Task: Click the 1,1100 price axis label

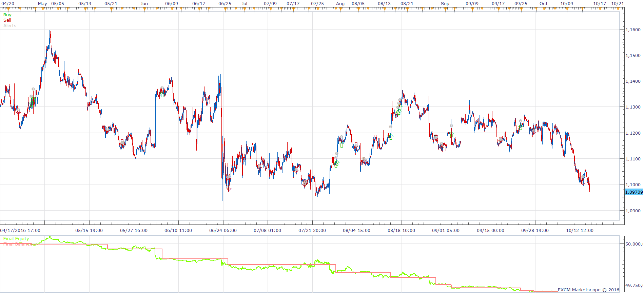Action: (633, 159)
